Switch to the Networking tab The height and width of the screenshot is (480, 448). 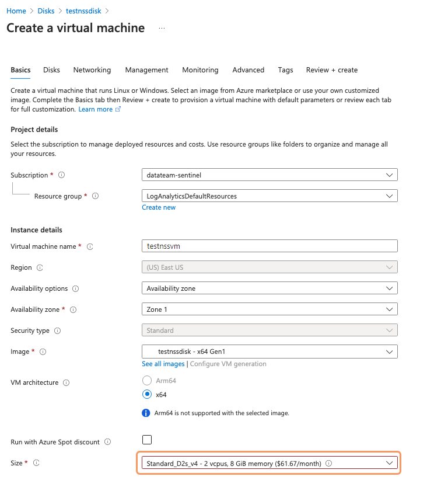coord(92,70)
